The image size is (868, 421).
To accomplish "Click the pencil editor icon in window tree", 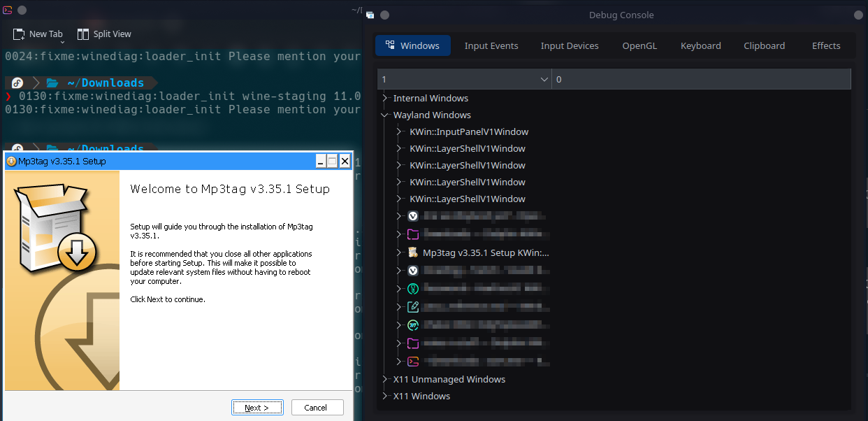I will [412, 307].
